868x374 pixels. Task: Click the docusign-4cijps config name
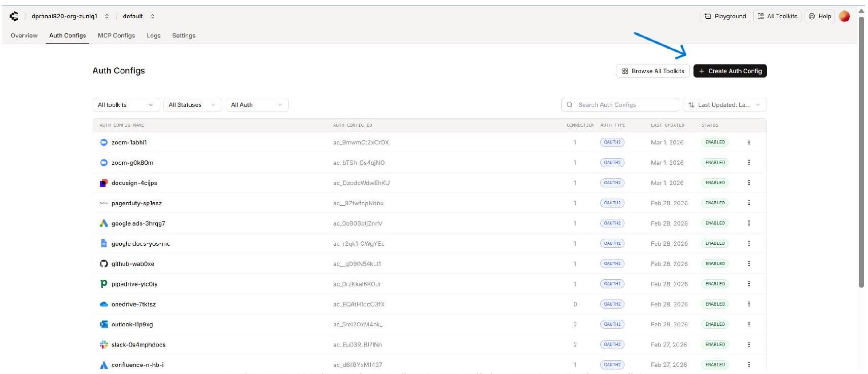pos(134,183)
